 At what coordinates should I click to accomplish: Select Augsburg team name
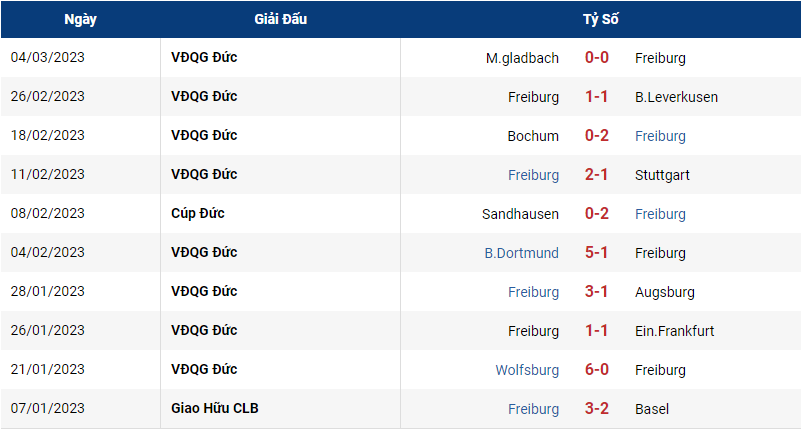[665, 292]
